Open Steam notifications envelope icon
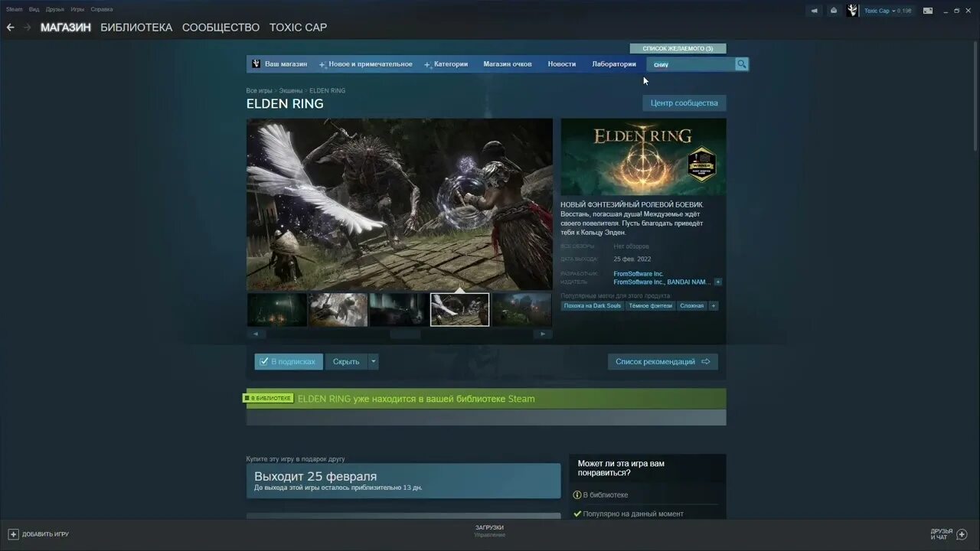Viewport: 980px width, 551px height. click(834, 10)
